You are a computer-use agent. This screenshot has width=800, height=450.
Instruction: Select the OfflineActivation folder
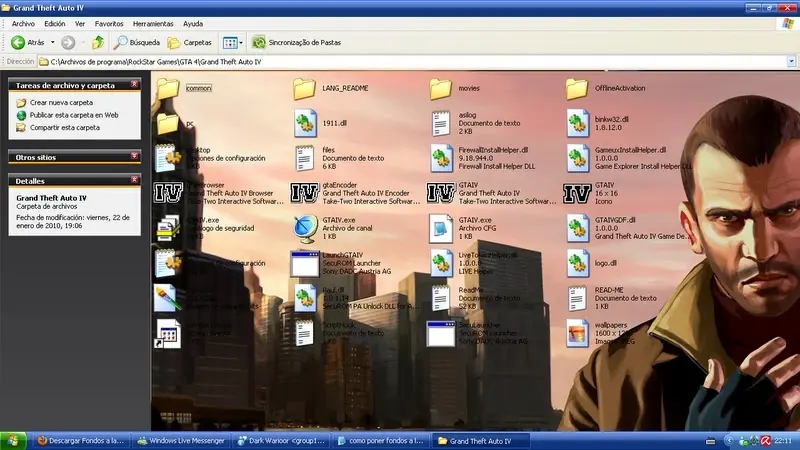coord(577,88)
